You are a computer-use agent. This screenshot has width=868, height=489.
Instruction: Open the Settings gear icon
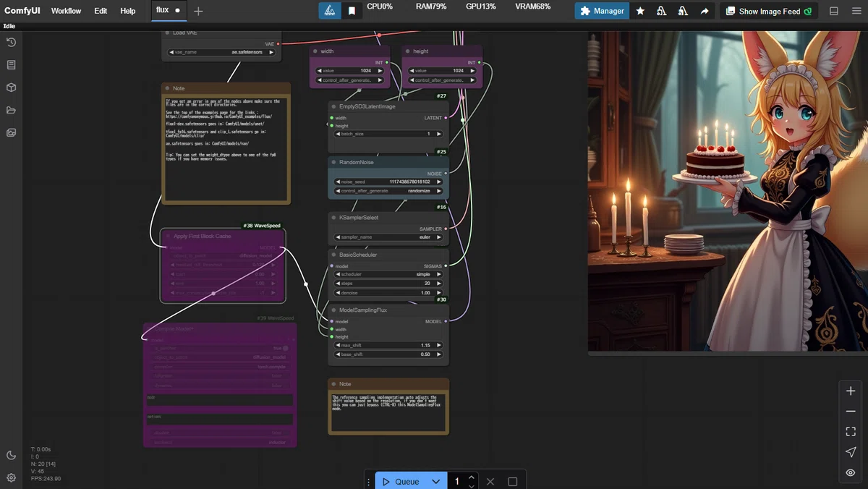coord(11,477)
